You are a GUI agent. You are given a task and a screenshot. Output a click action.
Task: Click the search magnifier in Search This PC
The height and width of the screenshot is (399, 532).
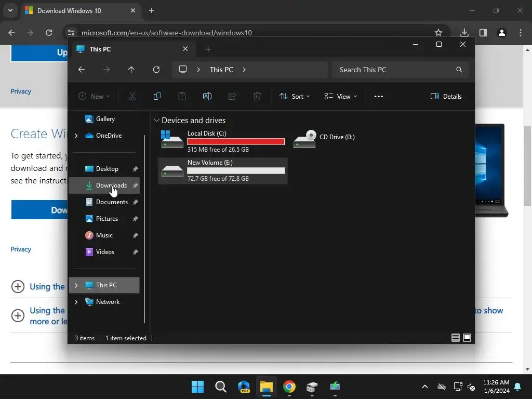(459, 70)
